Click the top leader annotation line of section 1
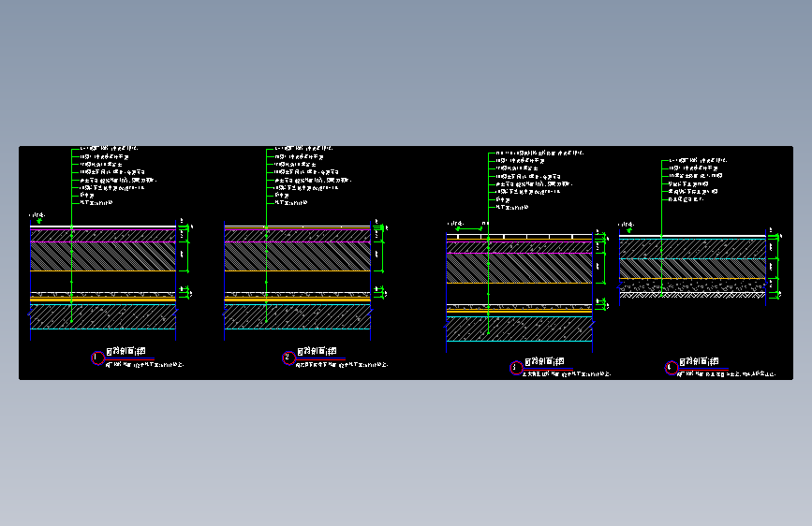Screen dimensions: 812x526 pyautogui.click(x=109, y=149)
